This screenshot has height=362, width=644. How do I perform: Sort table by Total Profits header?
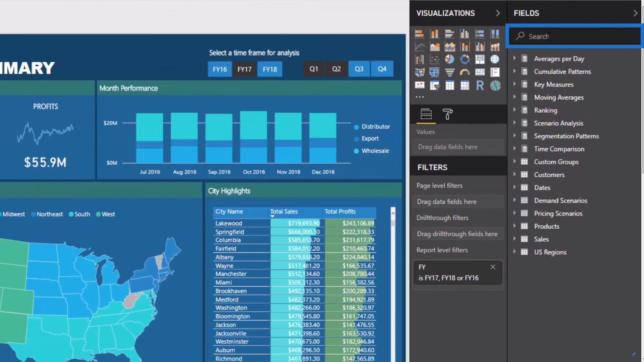click(340, 211)
